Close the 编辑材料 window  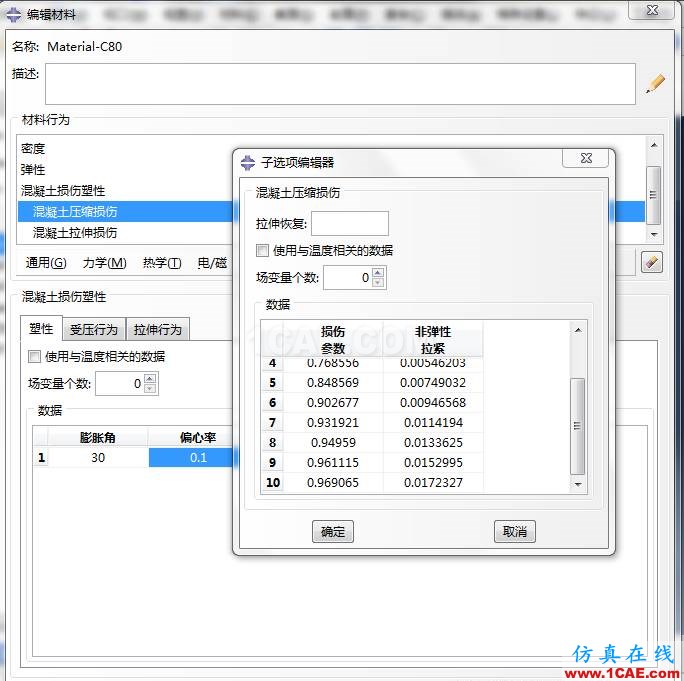pyautogui.click(x=652, y=10)
